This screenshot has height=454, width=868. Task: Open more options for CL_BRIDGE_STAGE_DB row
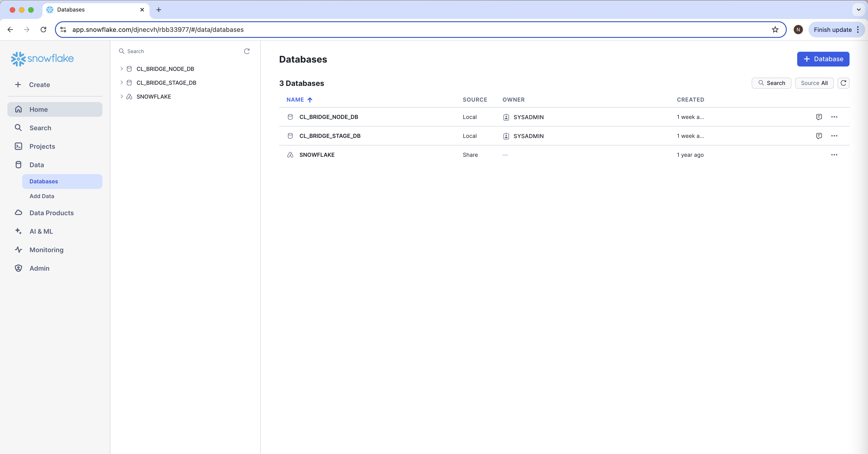834,136
